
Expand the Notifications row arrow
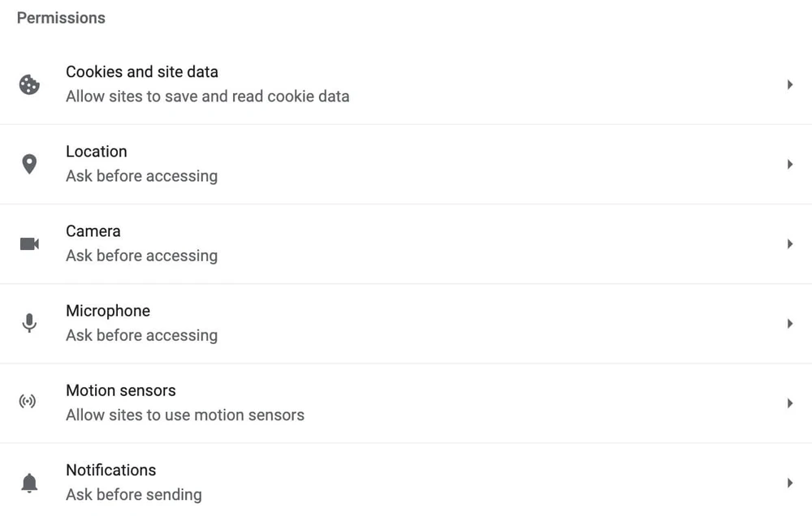click(x=789, y=483)
